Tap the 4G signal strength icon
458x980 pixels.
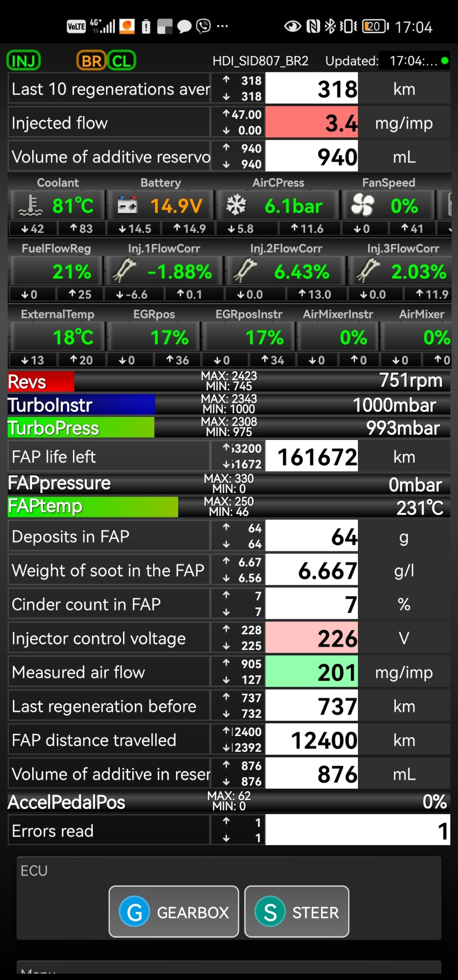pyautogui.click(x=103, y=26)
